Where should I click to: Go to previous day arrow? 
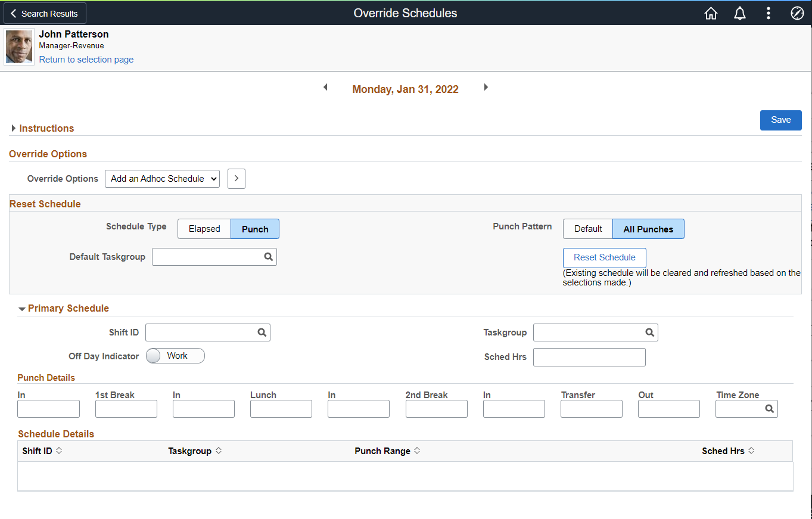point(325,87)
